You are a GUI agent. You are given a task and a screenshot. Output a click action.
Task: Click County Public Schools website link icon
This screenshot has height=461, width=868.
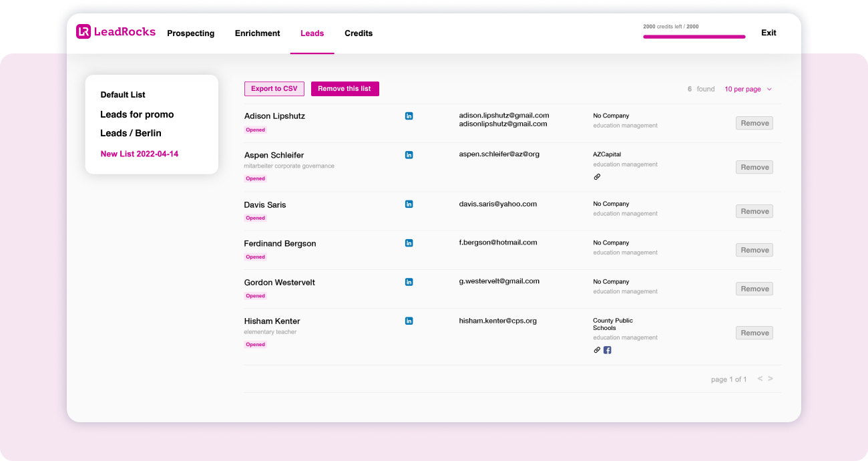[597, 350]
